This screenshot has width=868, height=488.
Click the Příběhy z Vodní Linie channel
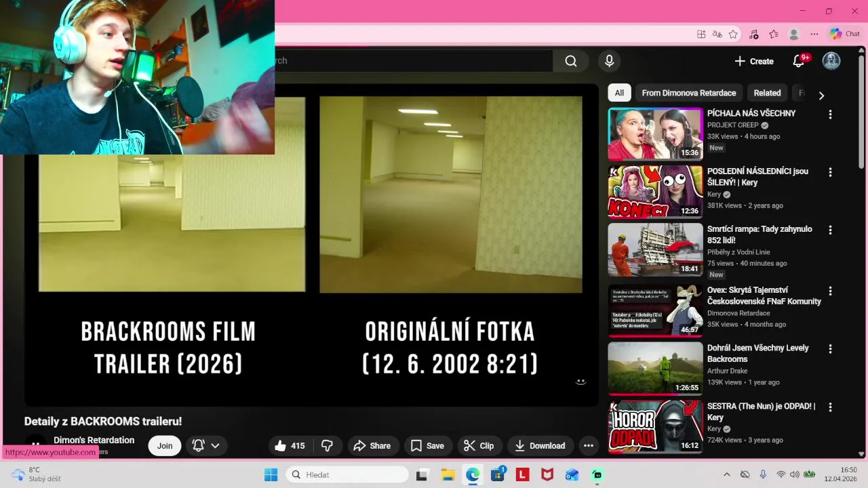coord(738,252)
